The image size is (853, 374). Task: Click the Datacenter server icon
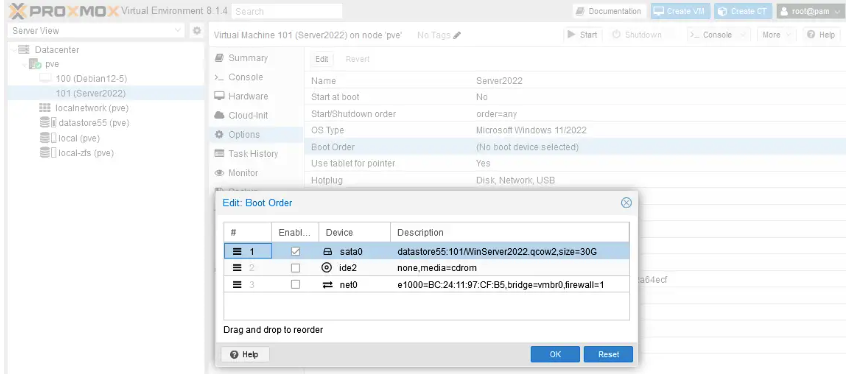pos(24,50)
